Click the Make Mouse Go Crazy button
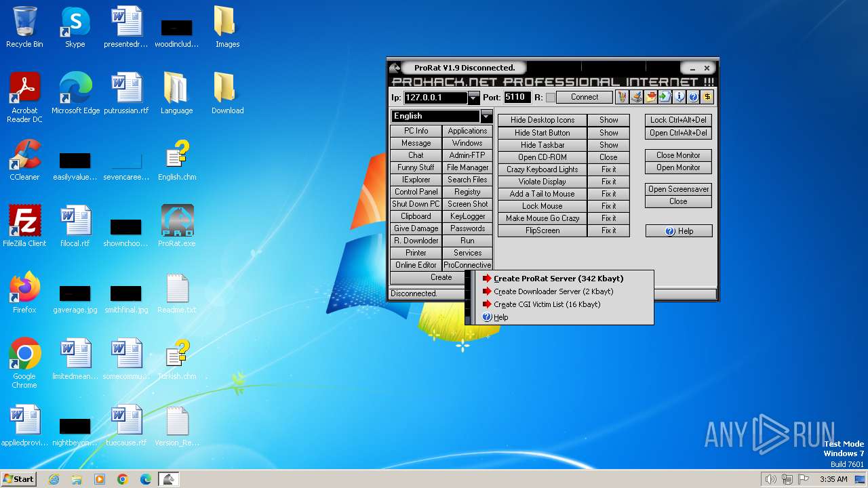 (542, 218)
